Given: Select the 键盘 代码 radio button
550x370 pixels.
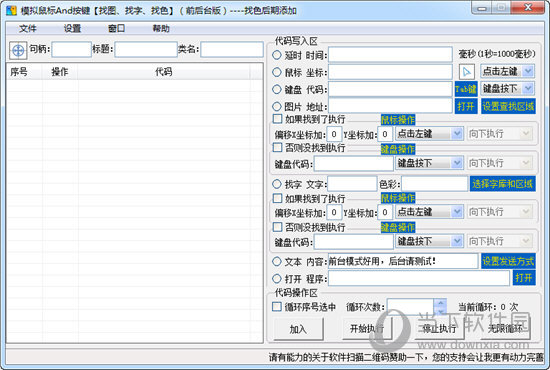Looking at the screenshot, I should [277, 89].
